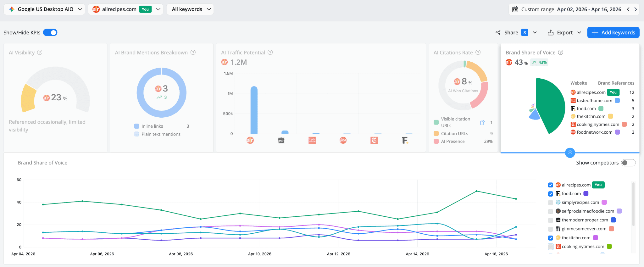Check the gimmesomeoven.com checkbox
This screenshot has height=267, width=644.
[x=550, y=229]
